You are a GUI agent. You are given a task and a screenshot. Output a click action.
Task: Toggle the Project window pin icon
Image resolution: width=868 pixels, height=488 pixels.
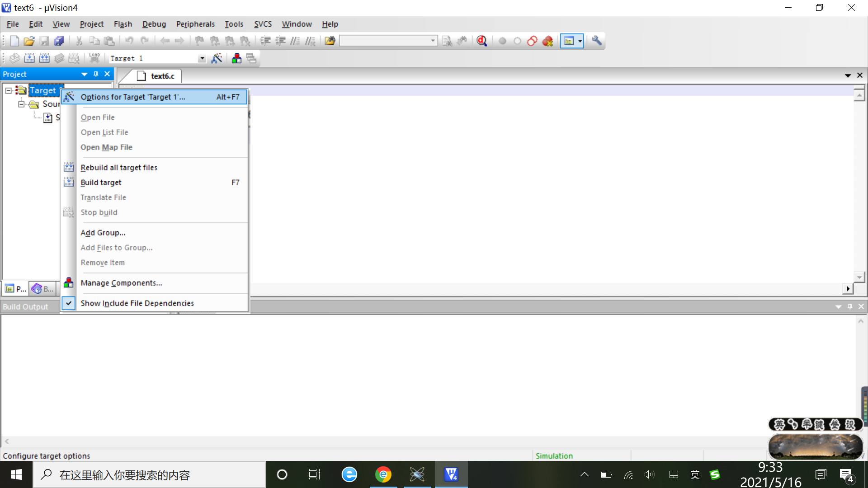tap(96, 74)
